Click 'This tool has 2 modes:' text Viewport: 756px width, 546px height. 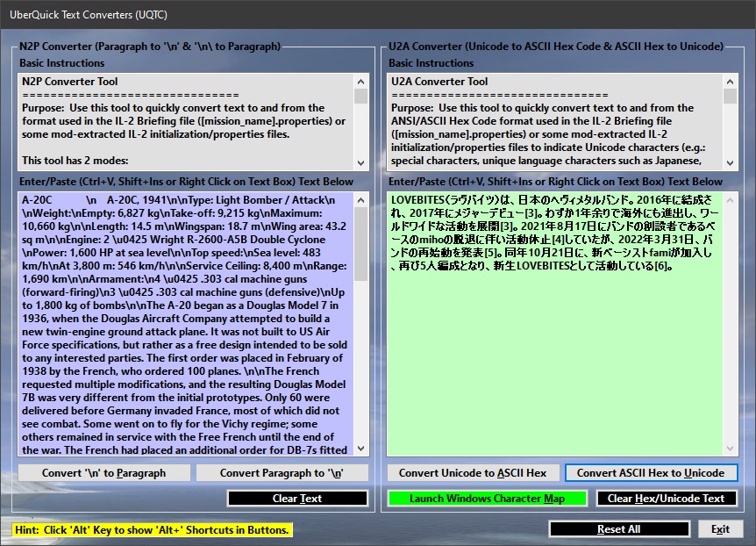tap(75, 161)
